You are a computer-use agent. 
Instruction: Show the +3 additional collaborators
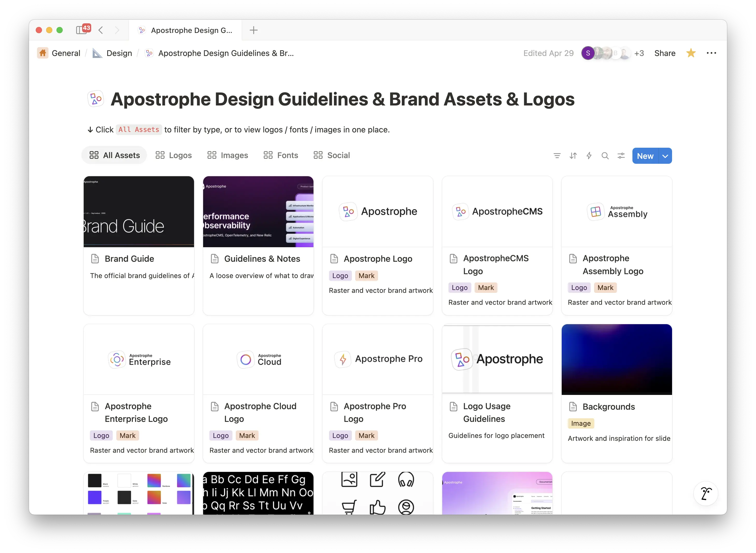click(639, 53)
